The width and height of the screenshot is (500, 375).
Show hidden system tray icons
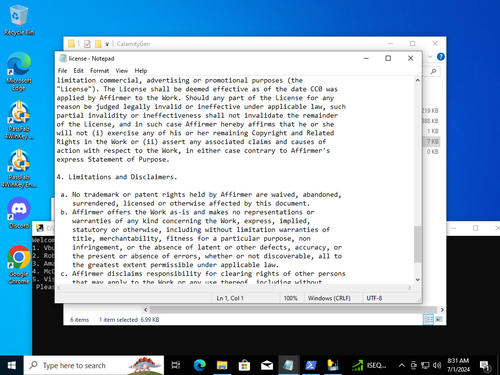point(402,366)
